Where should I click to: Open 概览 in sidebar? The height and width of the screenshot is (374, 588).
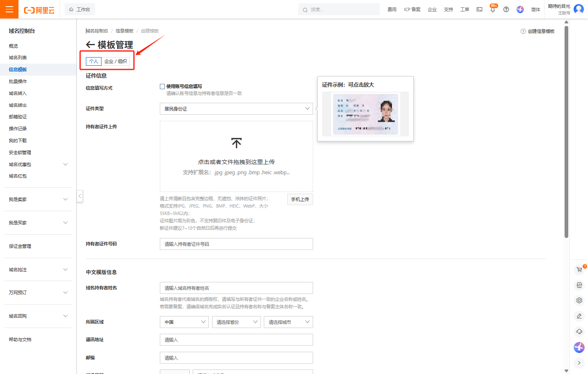13,46
